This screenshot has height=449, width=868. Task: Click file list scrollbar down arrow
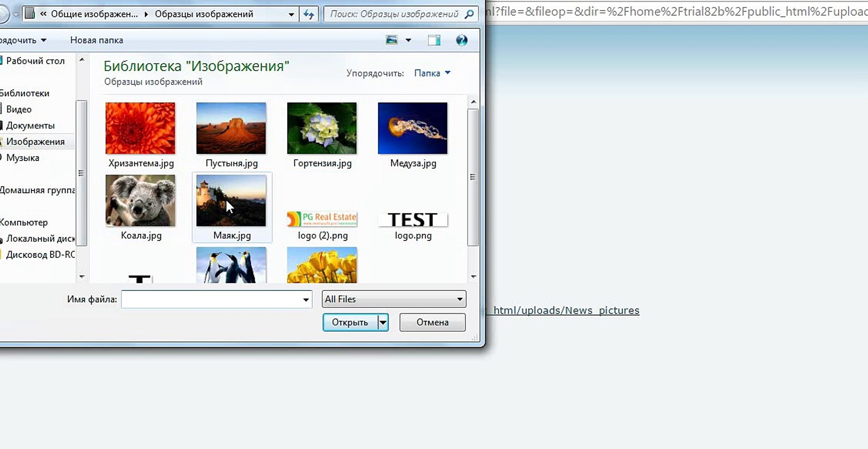(x=474, y=276)
